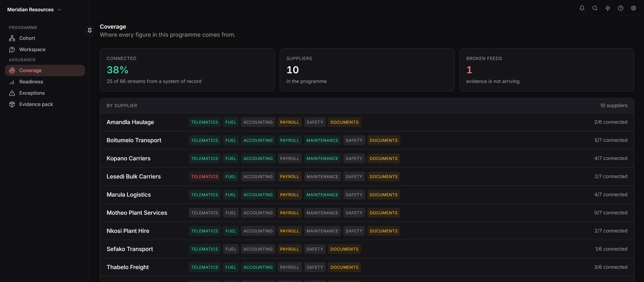Open the notifications bell icon
This screenshot has width=644, height=282.
point(582,8)
